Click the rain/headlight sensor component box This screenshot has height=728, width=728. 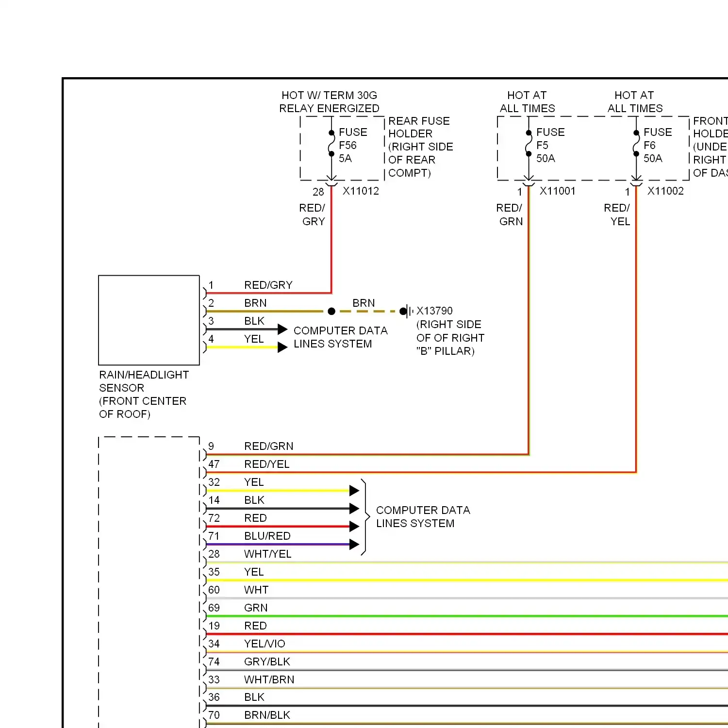tap(149, 320)
